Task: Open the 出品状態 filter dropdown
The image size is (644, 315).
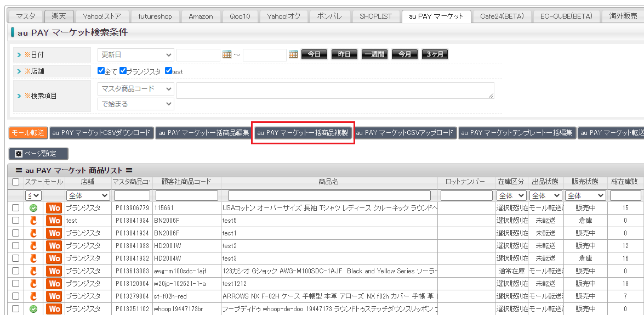Action: pos(545,195)
